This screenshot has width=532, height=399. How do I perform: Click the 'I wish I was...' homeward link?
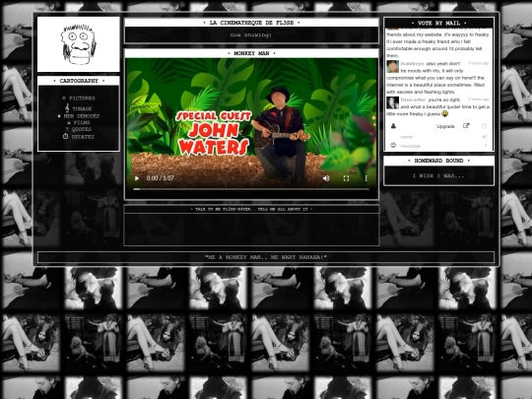[438, 175]
